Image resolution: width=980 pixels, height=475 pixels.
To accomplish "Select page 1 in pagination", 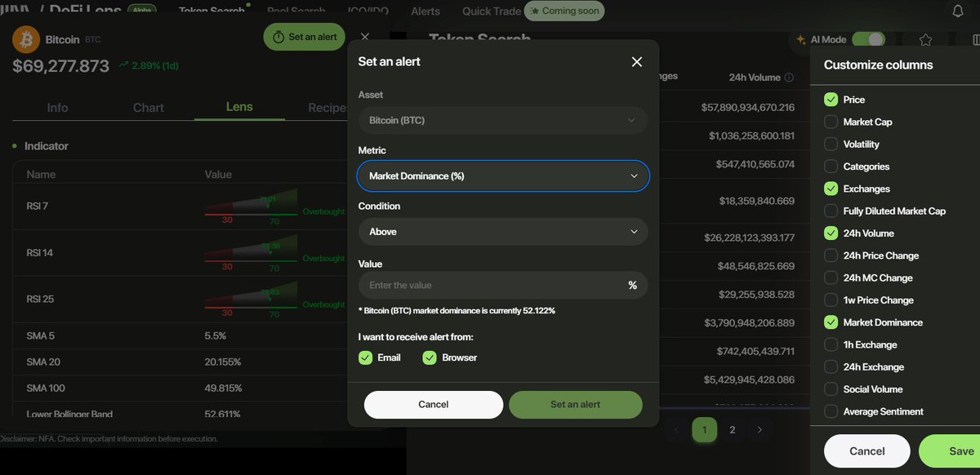I will [x=705, y=429].
